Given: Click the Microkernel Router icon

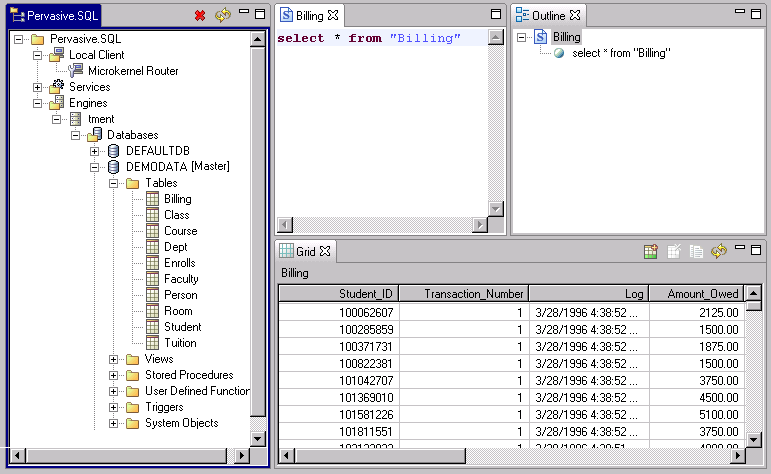Looking at the screenshot, I should 76,71.
